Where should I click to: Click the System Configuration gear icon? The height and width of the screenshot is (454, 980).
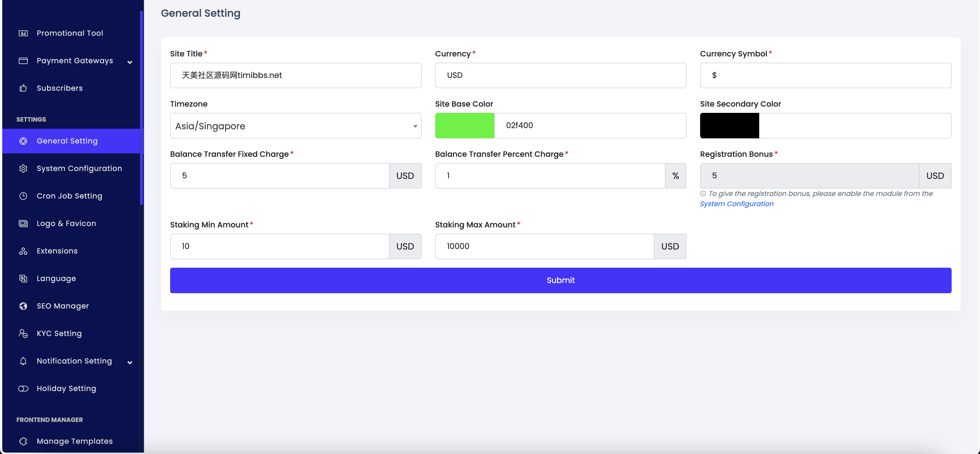(x=23, y=169)
